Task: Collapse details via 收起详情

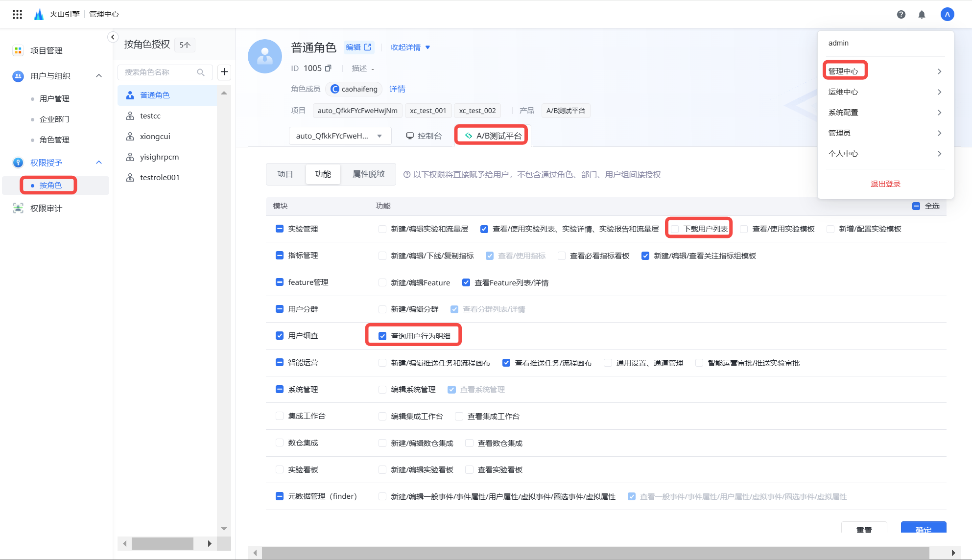Action: 410,47
